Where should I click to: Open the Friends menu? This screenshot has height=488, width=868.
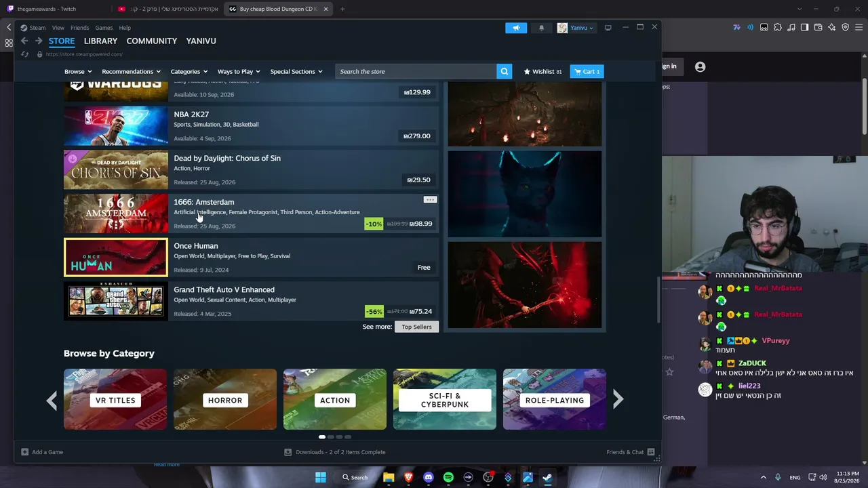coord(79,28)
